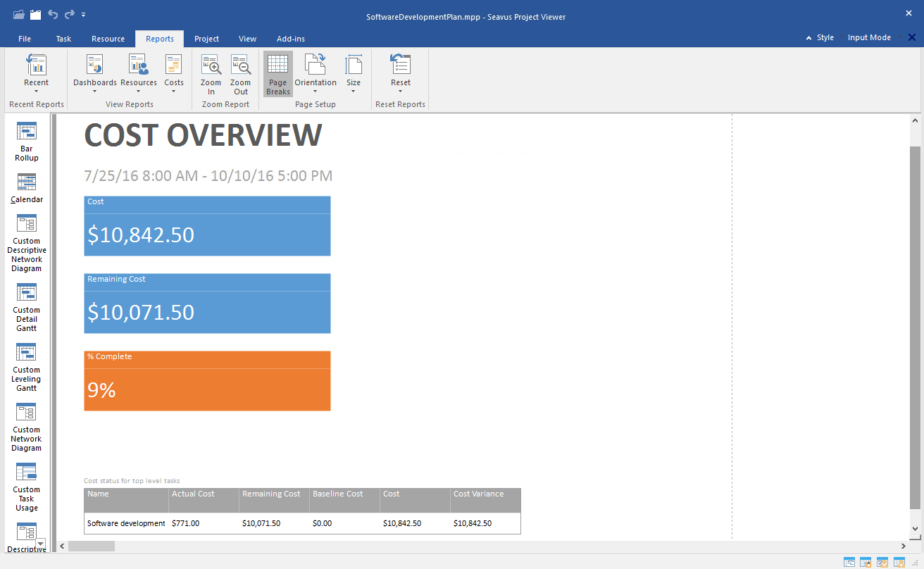Switch to Gantt Chart via status bar icon
This screenshot has height=569, width=924.
[849, 562]
